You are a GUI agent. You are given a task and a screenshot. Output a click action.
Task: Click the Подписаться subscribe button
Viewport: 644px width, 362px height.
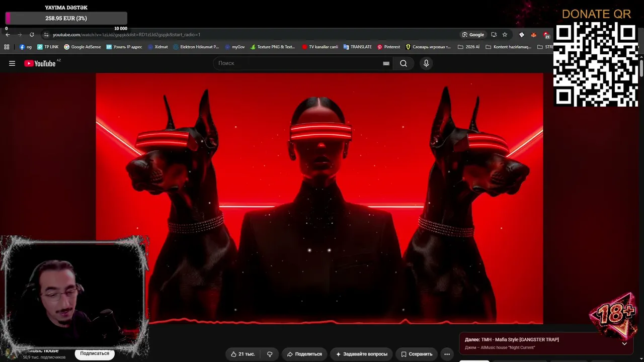pyautogui.click(x=95, y=353)
